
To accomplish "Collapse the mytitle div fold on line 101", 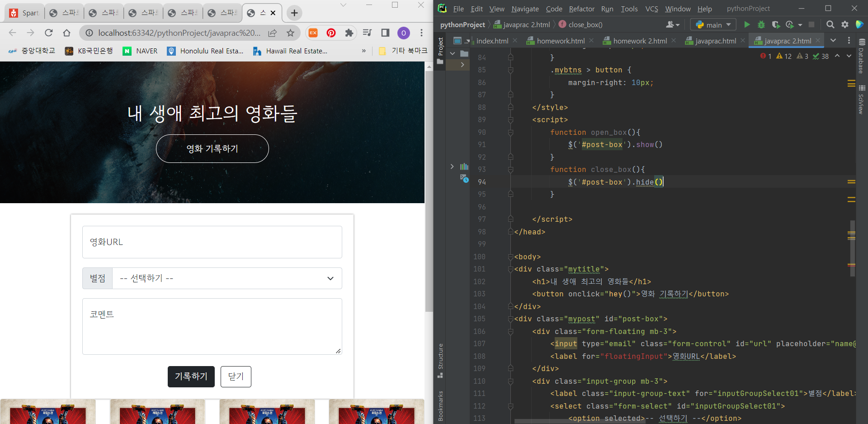I will pyautogui.click(x=510, y=269).
